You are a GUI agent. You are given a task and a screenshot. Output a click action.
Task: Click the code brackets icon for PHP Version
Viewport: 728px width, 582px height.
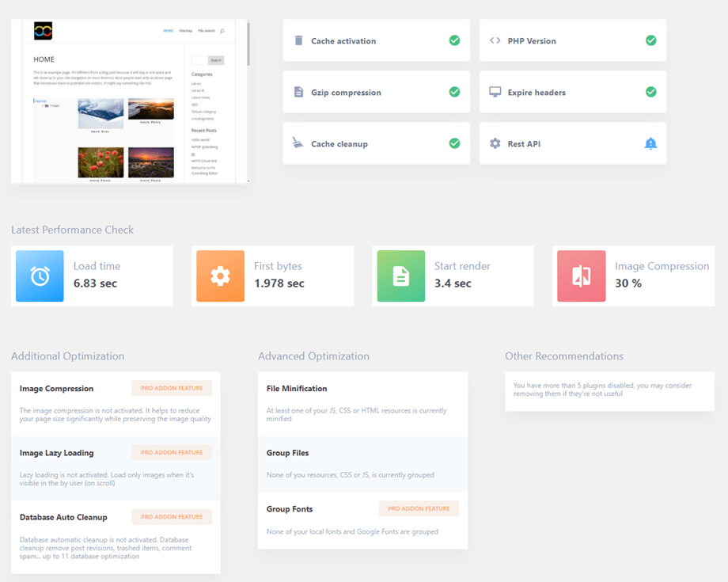coord(495,40)
